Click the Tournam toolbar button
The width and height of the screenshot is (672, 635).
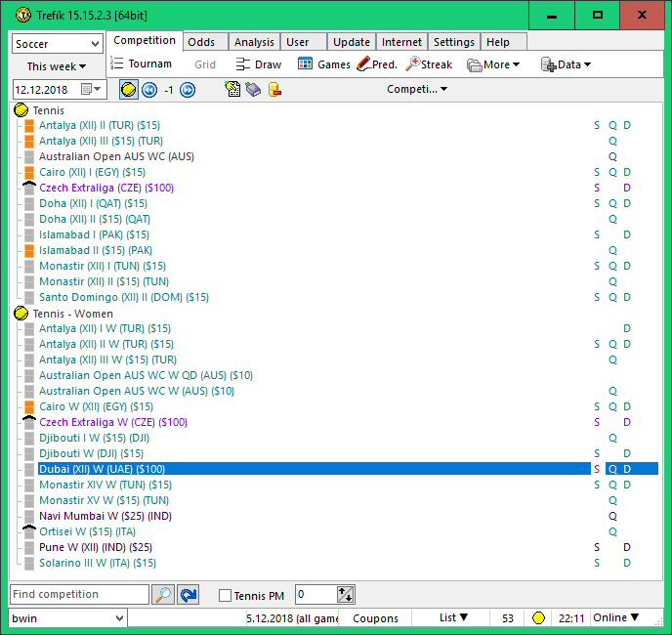[x=141, y=64]
